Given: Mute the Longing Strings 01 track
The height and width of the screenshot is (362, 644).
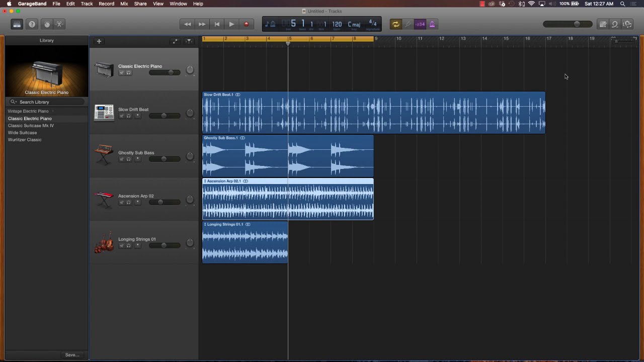Looking at the screenshot, I should tap(121, 246).
